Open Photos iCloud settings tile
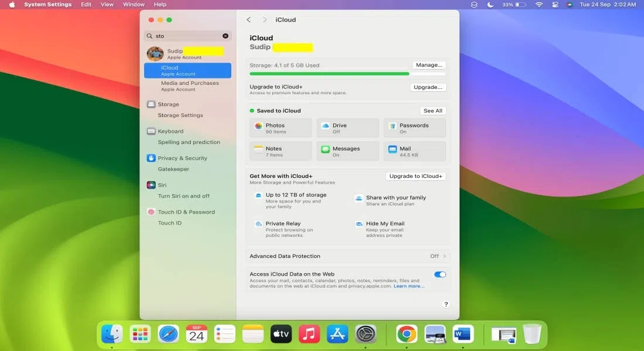The height and width of the screenshot is (351, 644). coord(280,128)
